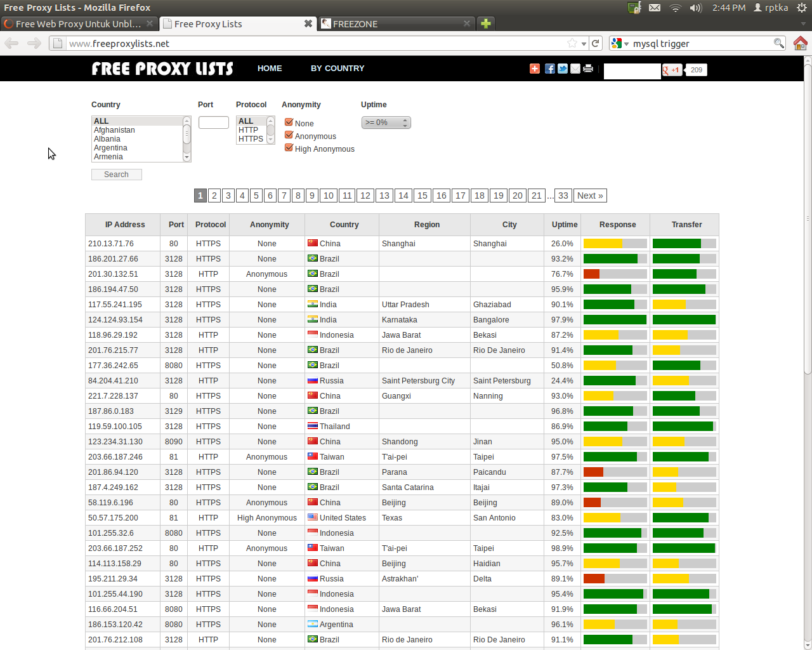Go to the Next » results page
Viewport: 812px width, 650px height.
[x=590, y=196]
